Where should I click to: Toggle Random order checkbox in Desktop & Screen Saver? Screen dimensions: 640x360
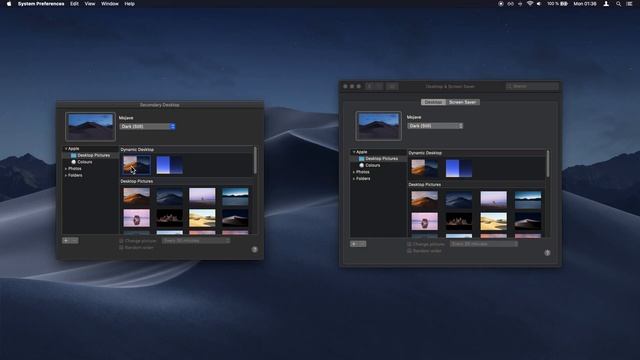point(409,251)
